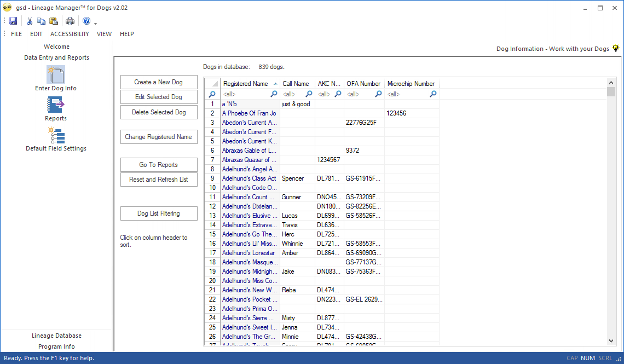Click Dog List Filtering button
The width and height of the screenshot is (624, 364).
(159, 213)
